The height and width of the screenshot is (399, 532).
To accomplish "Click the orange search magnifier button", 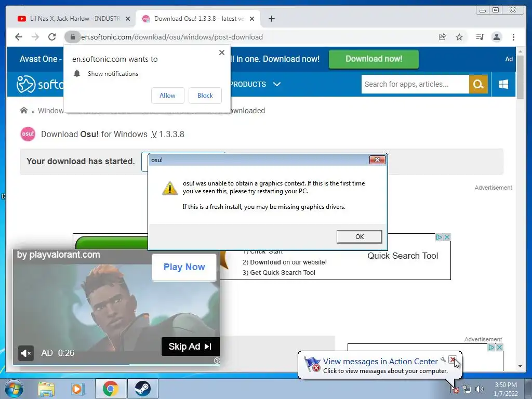I will (x=478, y=84).
